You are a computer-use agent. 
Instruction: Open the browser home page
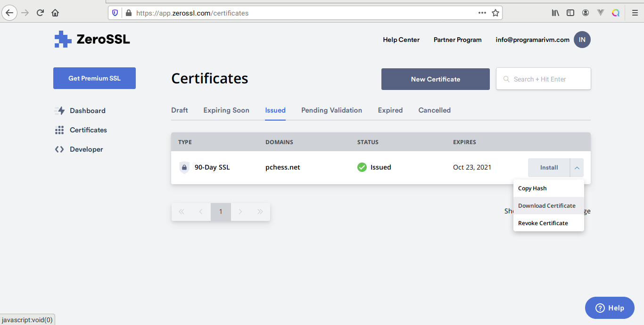(x=55, y=13)
